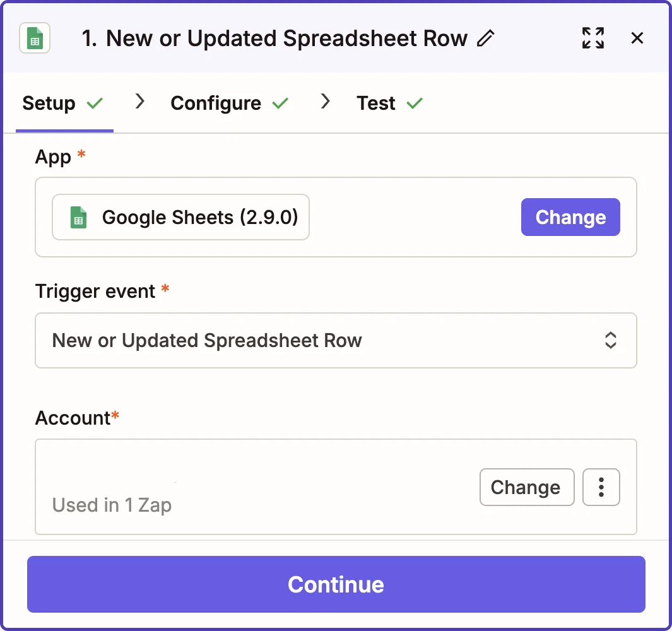
Task: Change the selected app with the purple Change button
Action: 570,217
